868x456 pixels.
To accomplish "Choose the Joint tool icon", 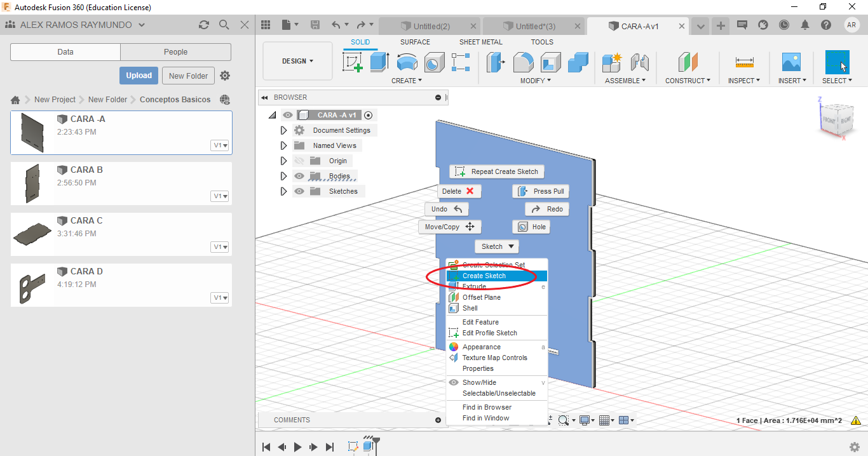I will tap(639, 62).
